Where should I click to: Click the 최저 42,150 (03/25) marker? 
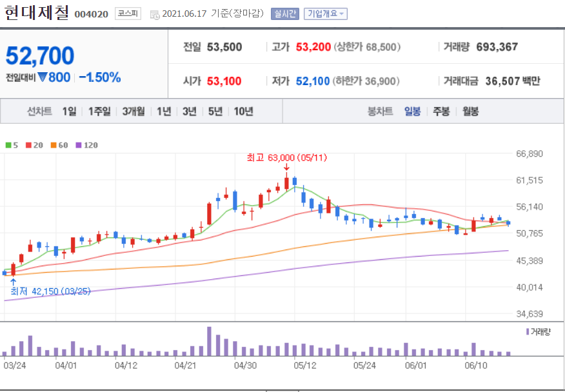tap(50, 291)
